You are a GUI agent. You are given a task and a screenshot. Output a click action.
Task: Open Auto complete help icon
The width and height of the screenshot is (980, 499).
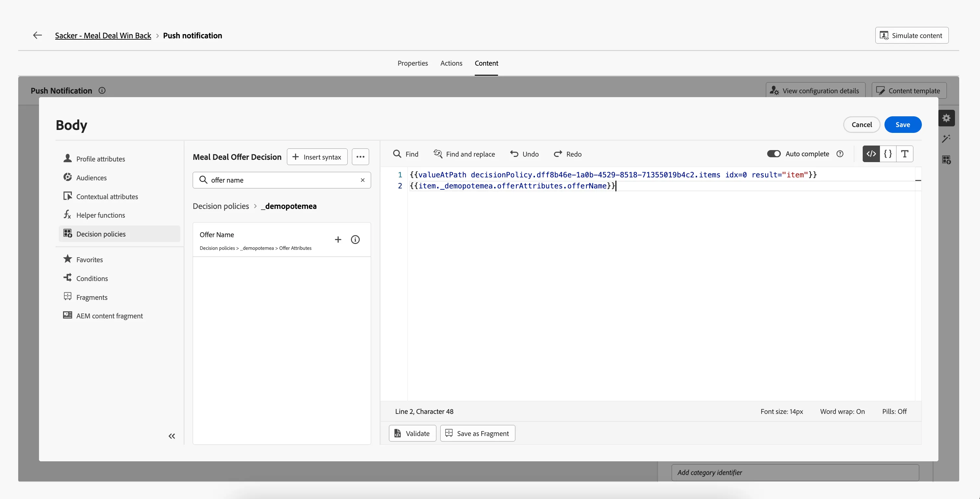pos(840,154)
